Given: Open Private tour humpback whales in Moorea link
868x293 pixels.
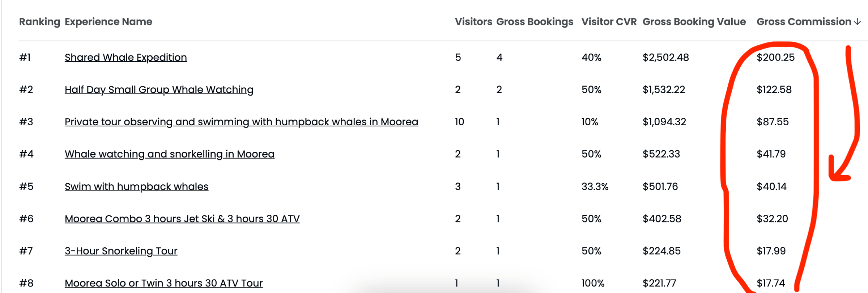Looking at the screenshot, I should (x=241, y=122).
